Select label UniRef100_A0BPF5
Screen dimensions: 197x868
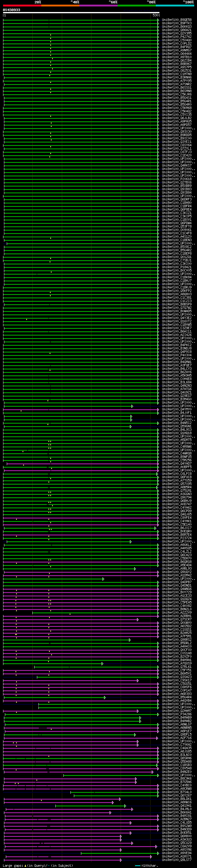tap(177, 467)
